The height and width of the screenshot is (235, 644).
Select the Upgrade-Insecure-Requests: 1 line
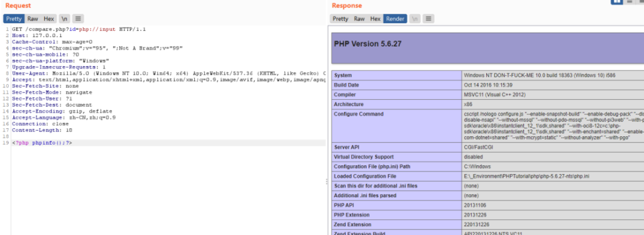point(58,67)
